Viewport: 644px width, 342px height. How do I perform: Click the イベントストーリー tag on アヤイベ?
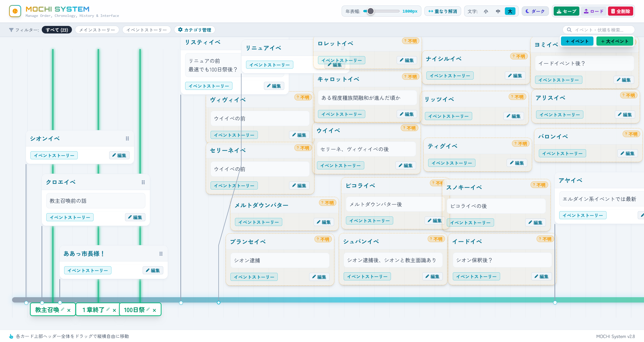click(x=583, y=215)
